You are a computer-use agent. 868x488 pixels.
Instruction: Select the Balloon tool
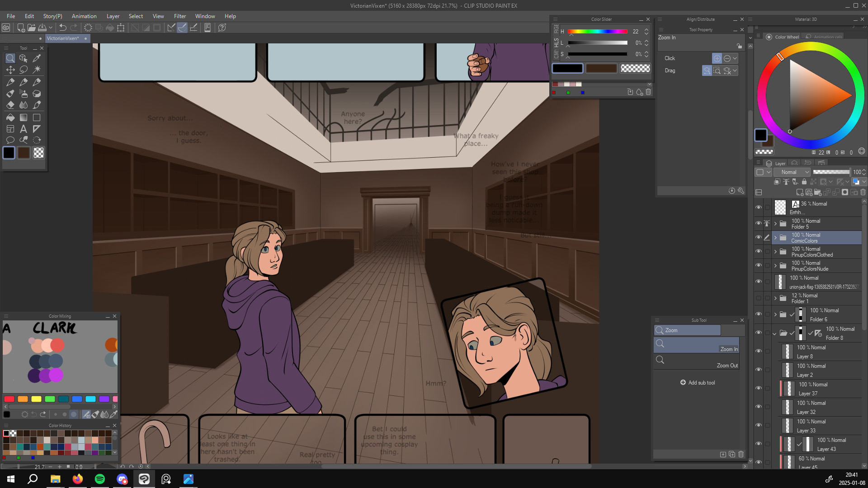point(10,140)
